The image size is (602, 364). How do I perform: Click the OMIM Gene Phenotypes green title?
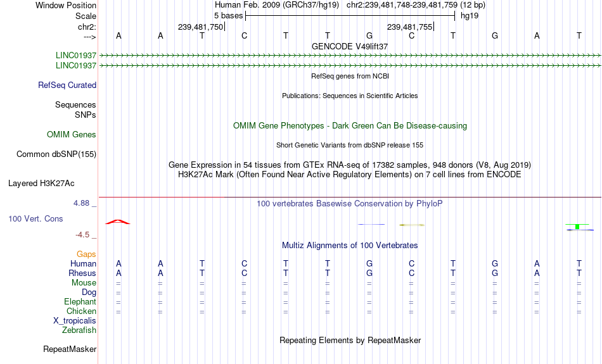point(350,126)
